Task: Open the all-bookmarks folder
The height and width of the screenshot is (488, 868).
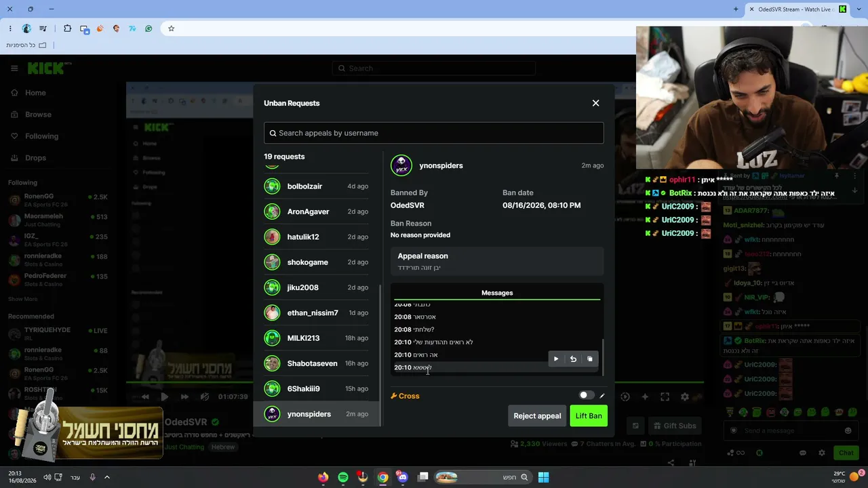Action: pos(26,45)
